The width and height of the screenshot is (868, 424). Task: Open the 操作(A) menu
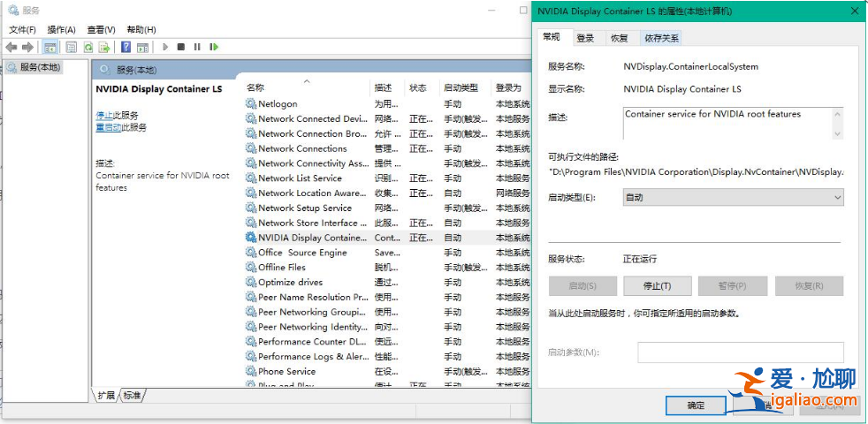(62, 29)
